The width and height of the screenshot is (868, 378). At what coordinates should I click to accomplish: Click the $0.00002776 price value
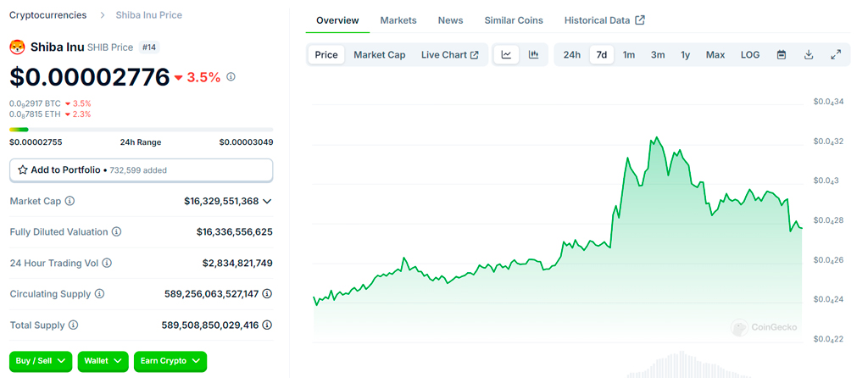pyautogui.click(x=89, y=77)
